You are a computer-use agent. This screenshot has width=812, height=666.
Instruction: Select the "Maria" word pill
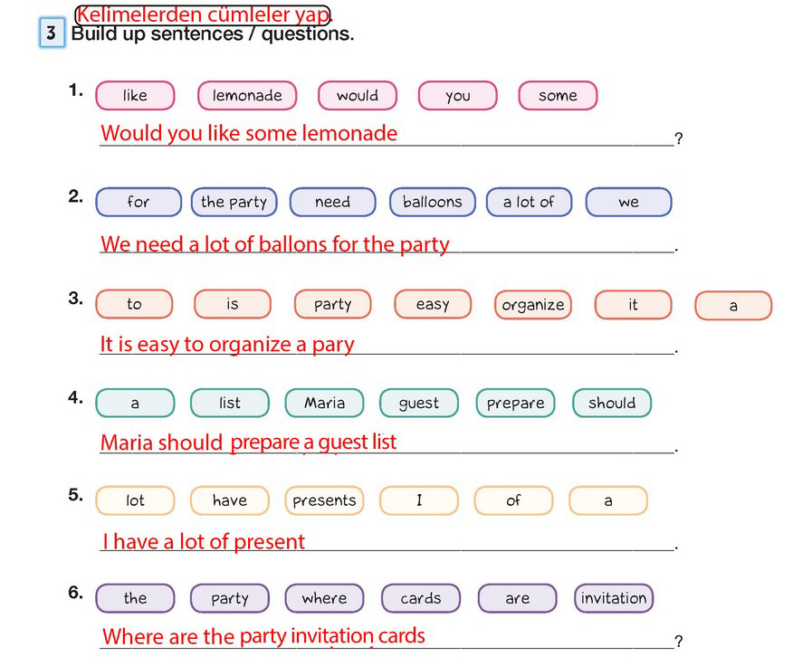(324, 404)
